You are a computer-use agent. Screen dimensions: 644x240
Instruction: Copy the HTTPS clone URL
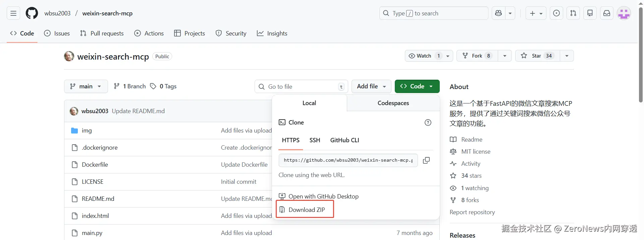[x=426, y=160]
